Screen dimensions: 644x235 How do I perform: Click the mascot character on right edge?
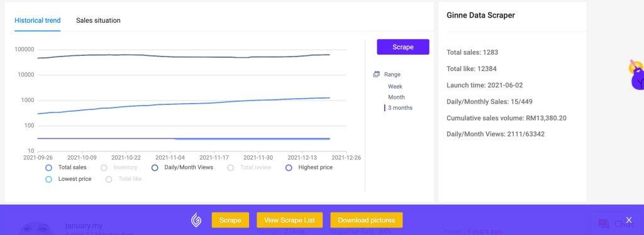637,75
